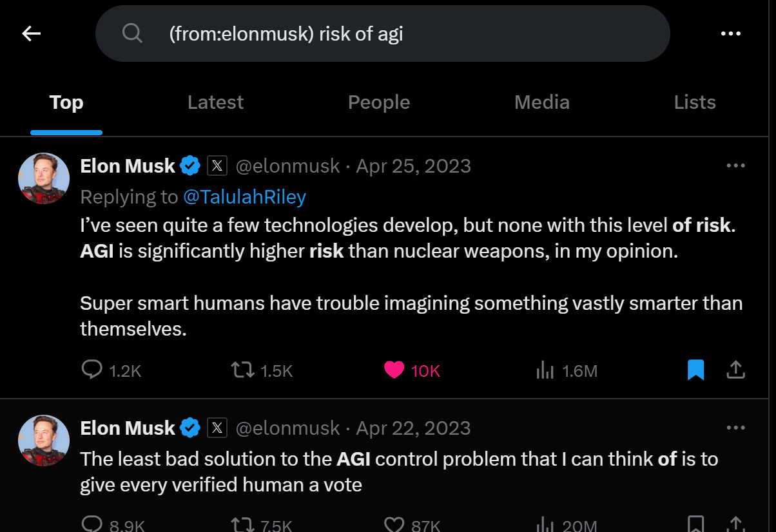The image size is (776, 532).
Task: Share the April 25 tweet
Action: point(735,370)
